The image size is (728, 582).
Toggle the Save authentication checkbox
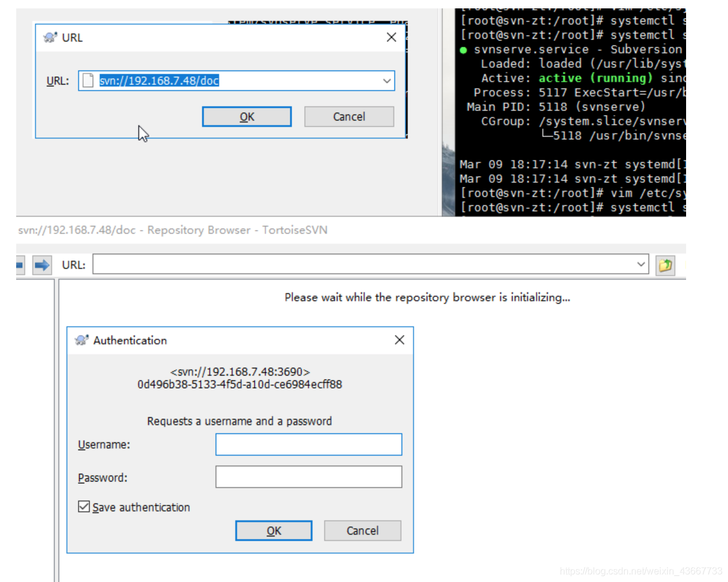(84, 507)
